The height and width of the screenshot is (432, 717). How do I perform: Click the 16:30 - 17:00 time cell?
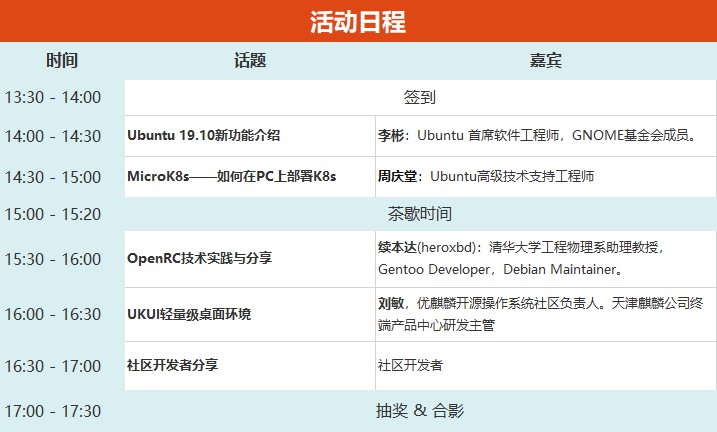click(x=53, y=366)
